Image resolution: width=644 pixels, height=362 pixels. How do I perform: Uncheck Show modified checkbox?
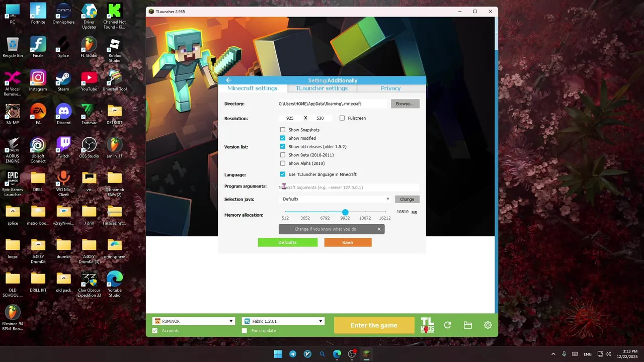[282, 138]
